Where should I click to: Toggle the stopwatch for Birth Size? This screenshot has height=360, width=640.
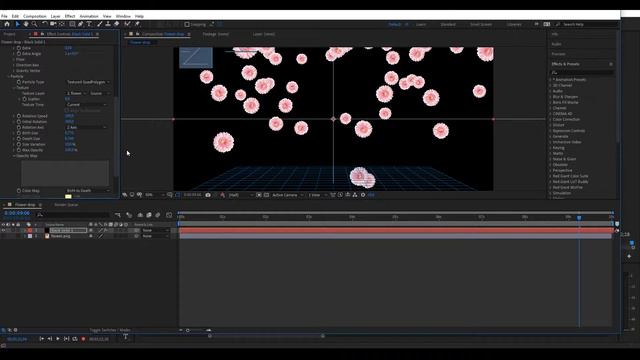pyautogui.click(x=19, y=133)
